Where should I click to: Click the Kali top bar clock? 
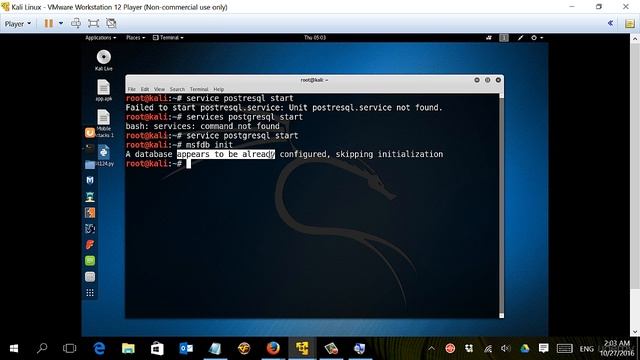[x=315, y=38]
